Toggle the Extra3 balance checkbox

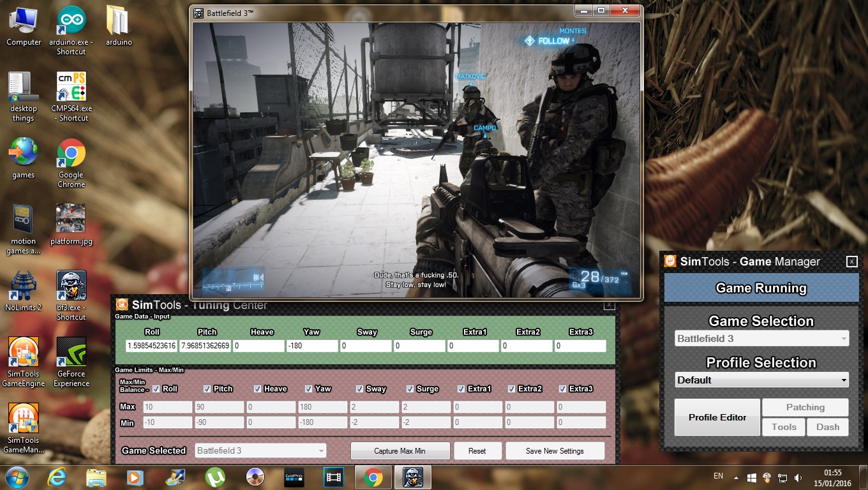click(563, 389)
